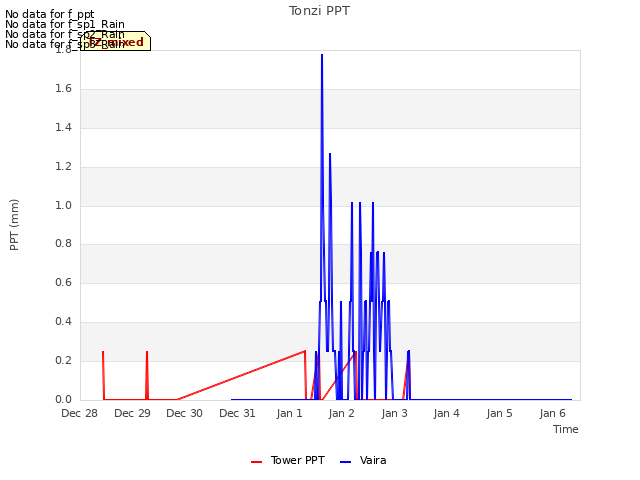Click the Jan 2 x-axis tick label
Screen dimensions: 640x480
point(342,413)
